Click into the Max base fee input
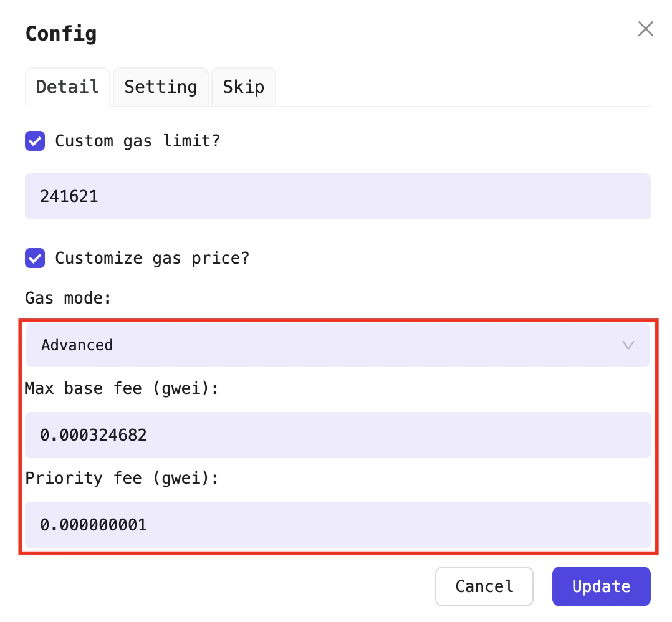This screenshot has width=672, height=622. [337, 435]
